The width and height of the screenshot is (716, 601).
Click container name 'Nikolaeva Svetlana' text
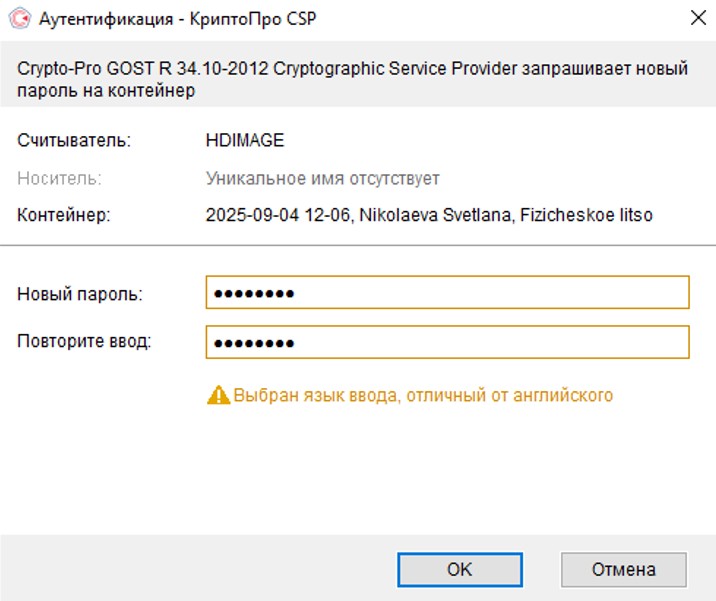coord(435,215)
